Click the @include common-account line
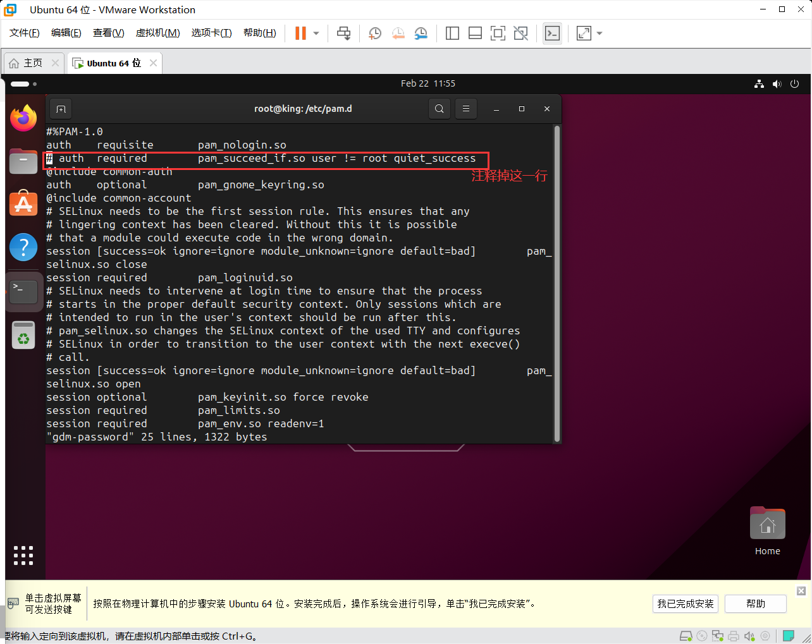812x644 pixels. click(x=119, y=198)
